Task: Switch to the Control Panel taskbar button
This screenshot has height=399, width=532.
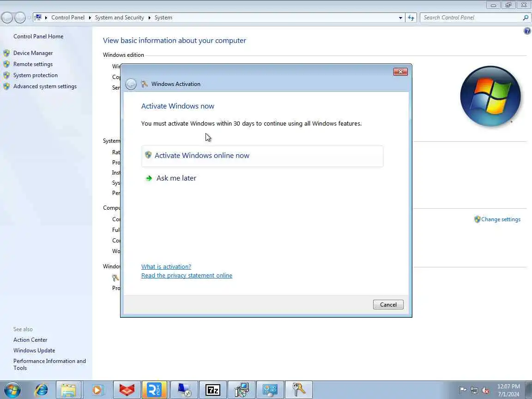Action: (x=270, y=390)
